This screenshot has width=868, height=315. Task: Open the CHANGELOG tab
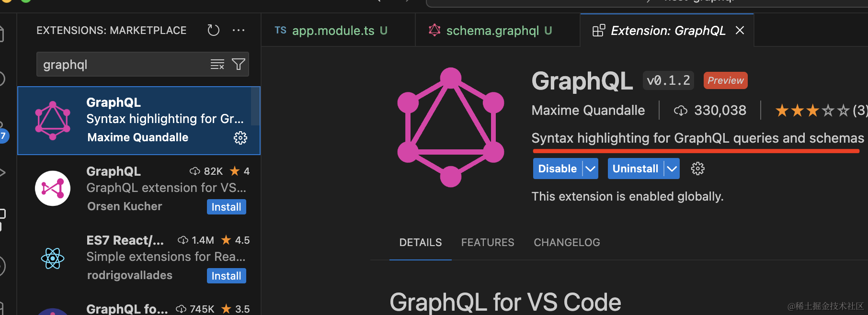(567, 243)
